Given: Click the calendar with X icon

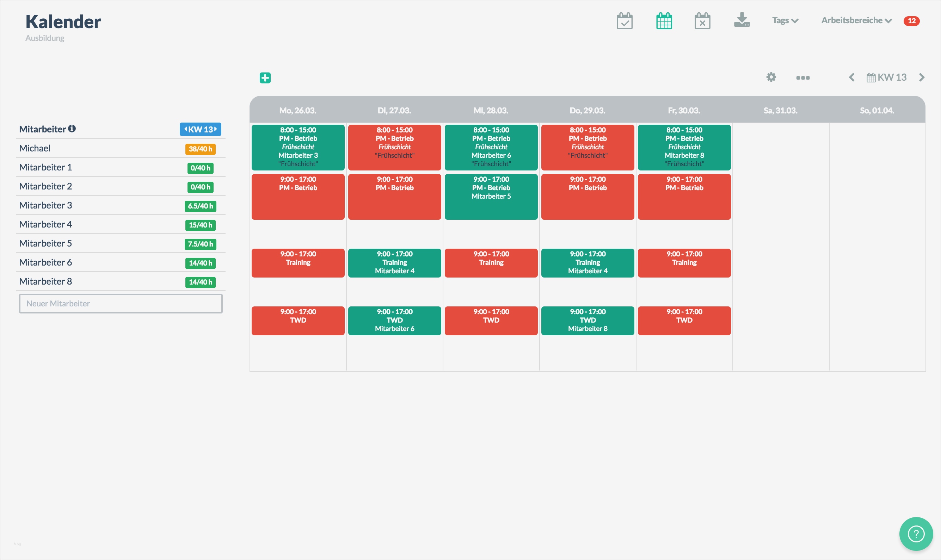Looking at the screenshot, I should [x=702, y=21].
